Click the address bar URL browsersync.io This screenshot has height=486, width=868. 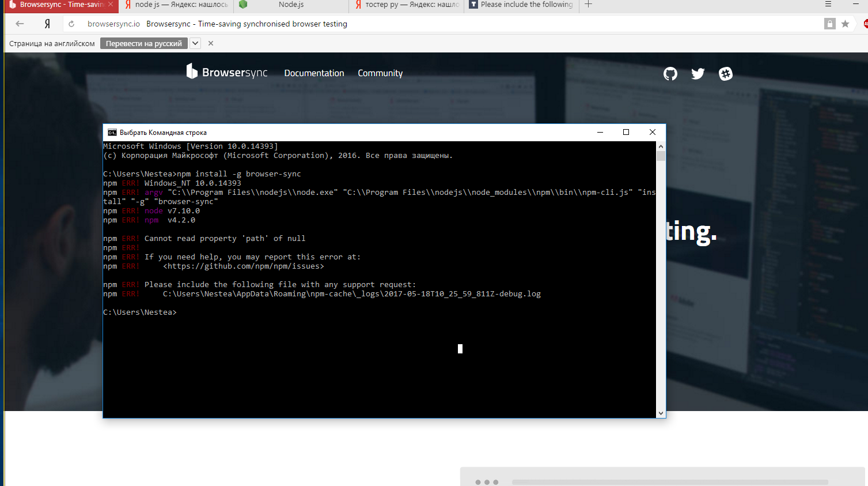coord(113,24)
